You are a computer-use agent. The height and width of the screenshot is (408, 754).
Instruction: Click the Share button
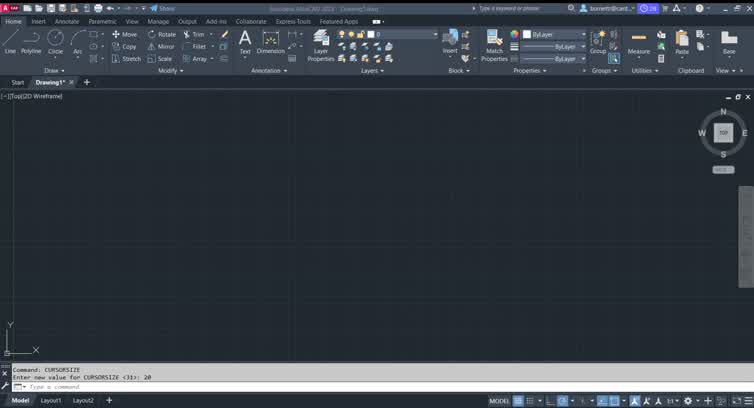(x=163, y=8)
